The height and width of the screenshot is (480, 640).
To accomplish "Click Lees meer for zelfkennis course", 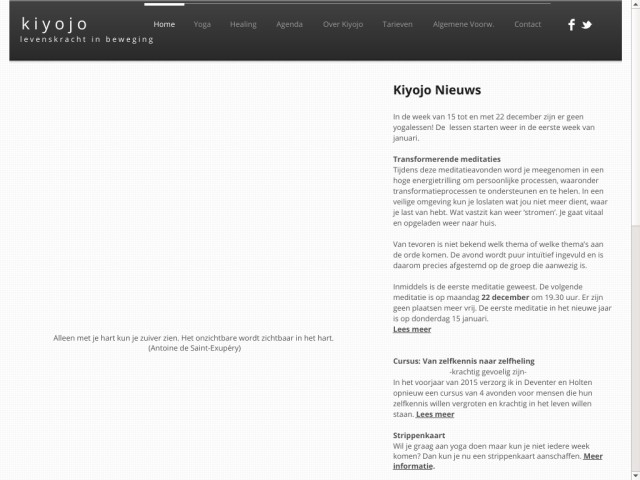I will pyautogui.click(x=434, y=414).
